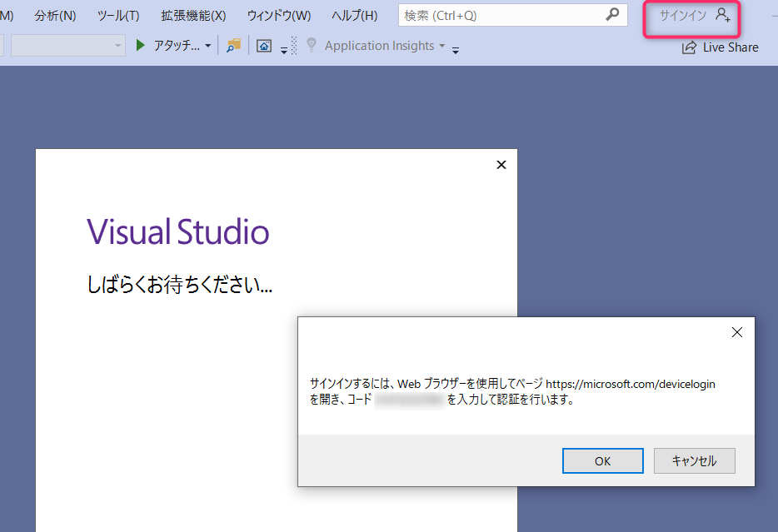Click the Live Share arrow icon
Image resolution: width=778 pixels, height=532 pixels.
pyautogui.click(x=689, y=47)
